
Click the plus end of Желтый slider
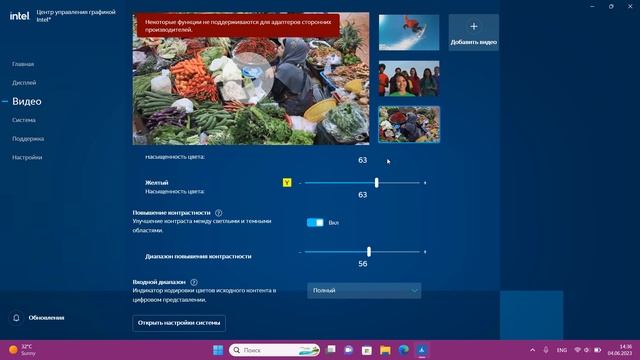point(425,183)
